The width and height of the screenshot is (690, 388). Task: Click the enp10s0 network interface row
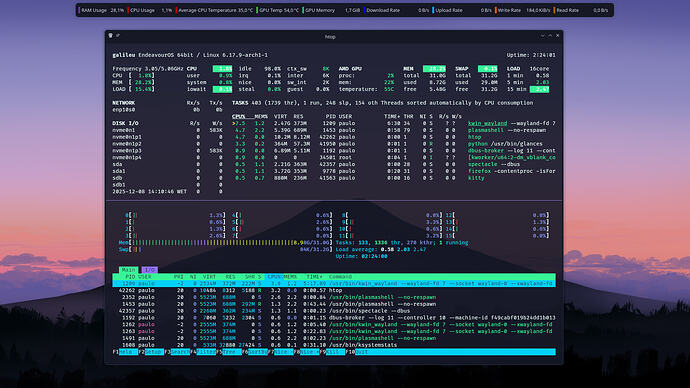pyautogui.click(x=167, y=110)
